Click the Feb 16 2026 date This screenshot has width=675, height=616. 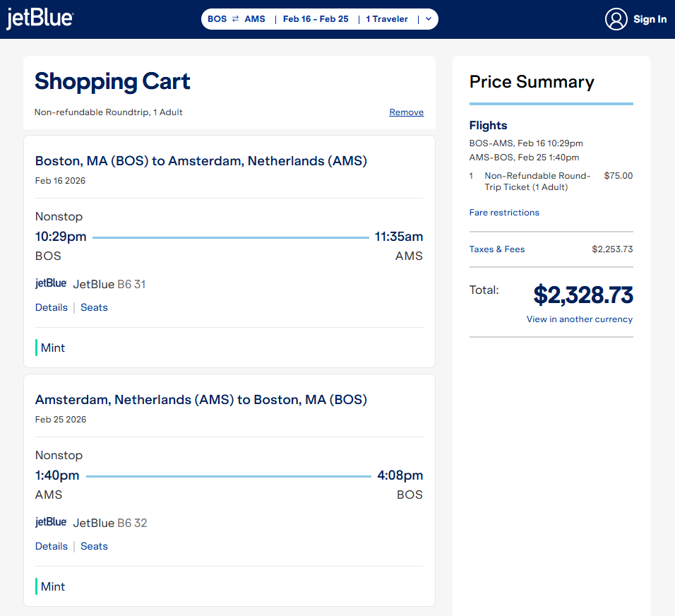(x=60, y=181)
